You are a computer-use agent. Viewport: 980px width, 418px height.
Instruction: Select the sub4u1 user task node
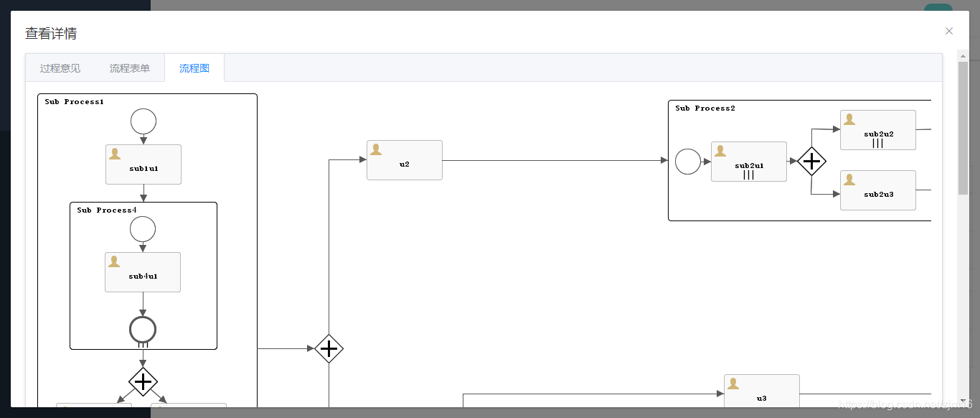(x=143, y=272)
